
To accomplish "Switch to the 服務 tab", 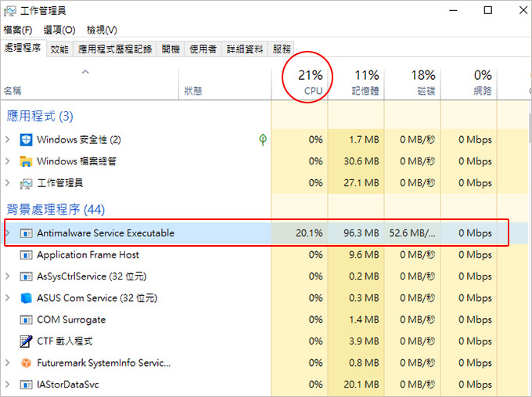I will pos(282,49).
